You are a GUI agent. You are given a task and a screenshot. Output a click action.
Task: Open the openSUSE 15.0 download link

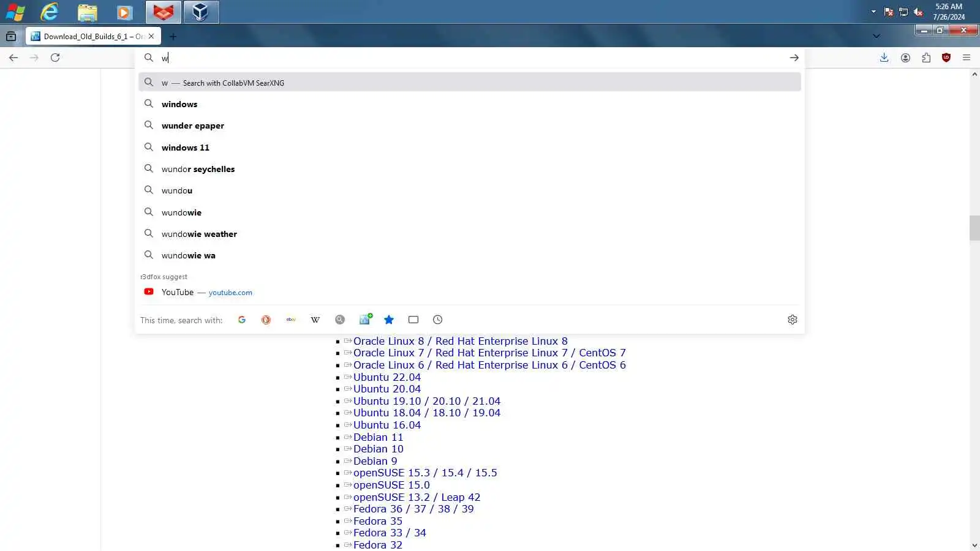tap(391, 485)
